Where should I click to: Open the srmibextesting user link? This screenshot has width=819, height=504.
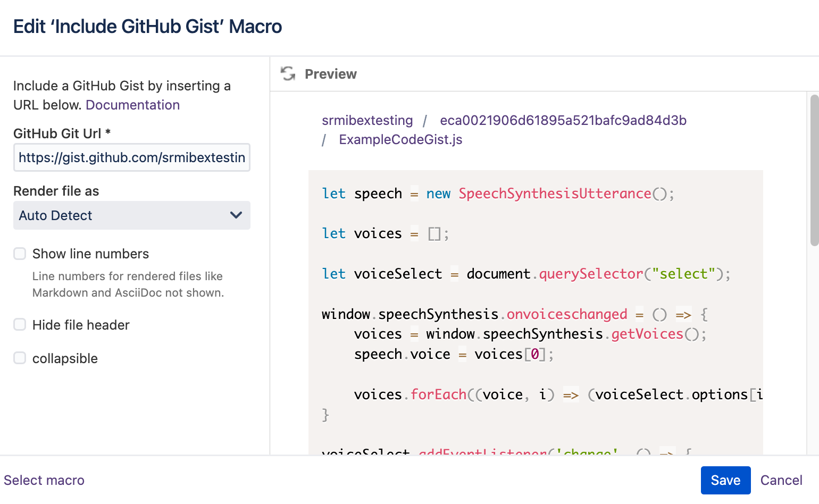(x=367, y=121)
